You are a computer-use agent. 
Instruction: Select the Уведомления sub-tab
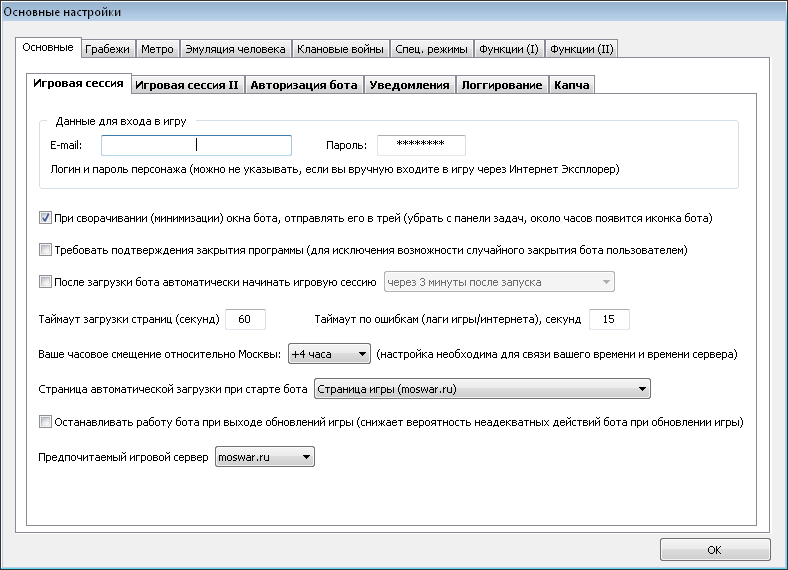409,85
